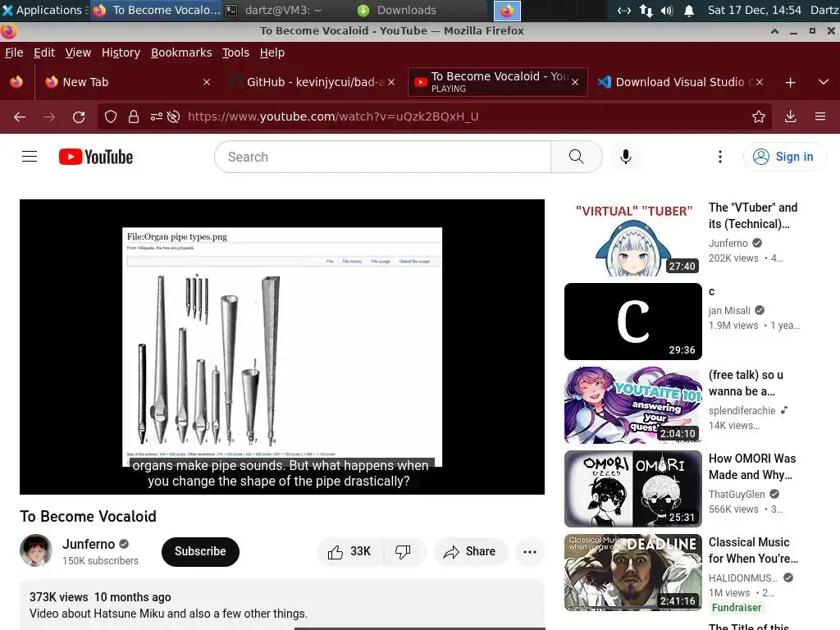Reload the current page
The image size is (840, 630).
pyautogui.click(x=79, y=116)
